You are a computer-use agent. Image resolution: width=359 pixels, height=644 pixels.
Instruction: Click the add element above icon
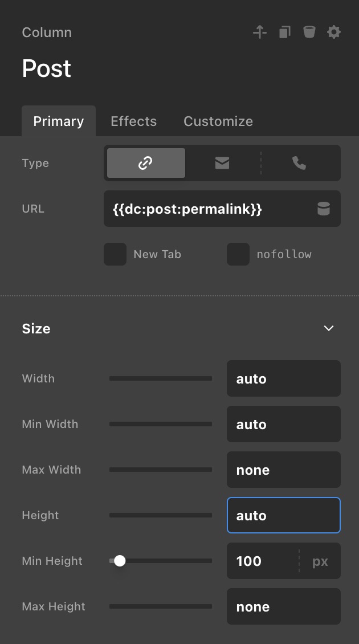point(260,32)
